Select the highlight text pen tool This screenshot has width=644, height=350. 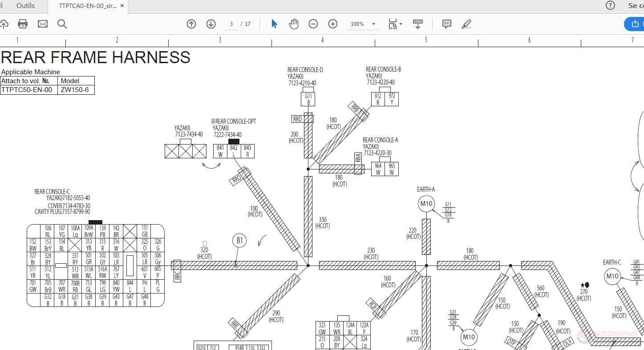click(466, 24)
